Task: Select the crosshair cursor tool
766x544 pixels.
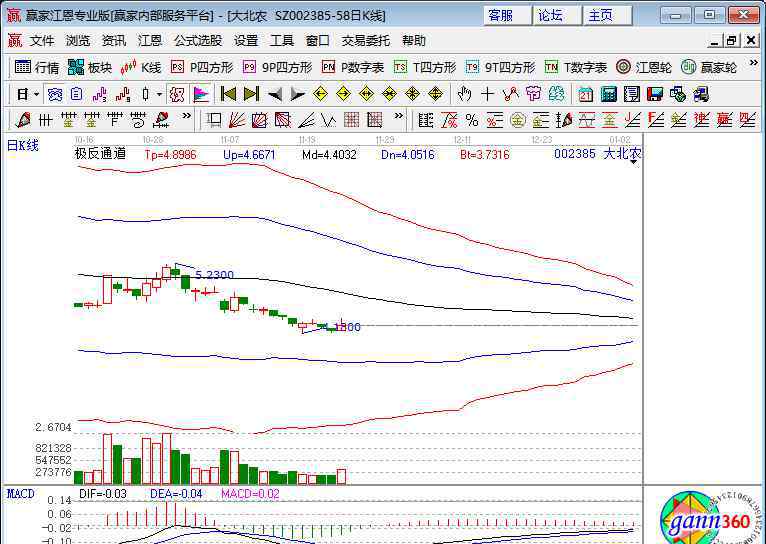Action: [x=488, y=94]
